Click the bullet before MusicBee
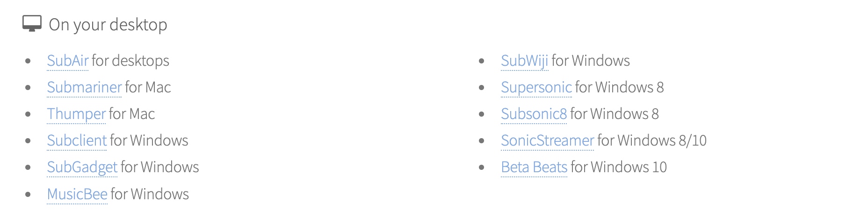The width and height of the screenshot is (868, 224). 28,195
